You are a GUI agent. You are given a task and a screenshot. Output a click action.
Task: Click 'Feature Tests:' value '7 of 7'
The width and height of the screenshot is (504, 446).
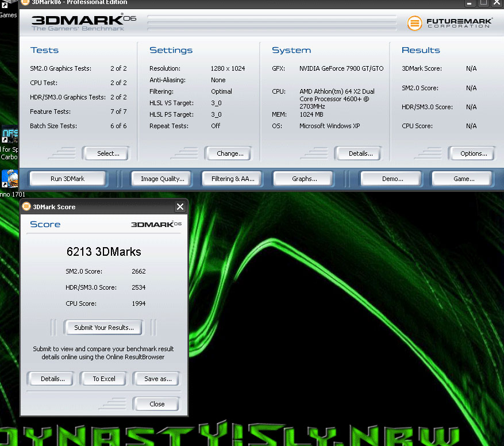(118, 111)
